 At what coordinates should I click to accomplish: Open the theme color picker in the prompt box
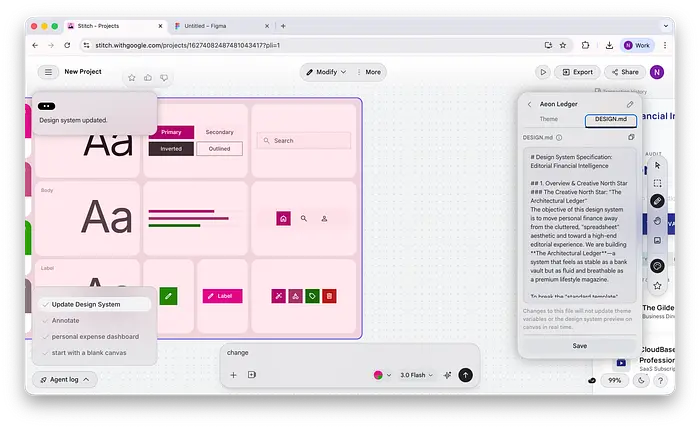coord(381,375)
